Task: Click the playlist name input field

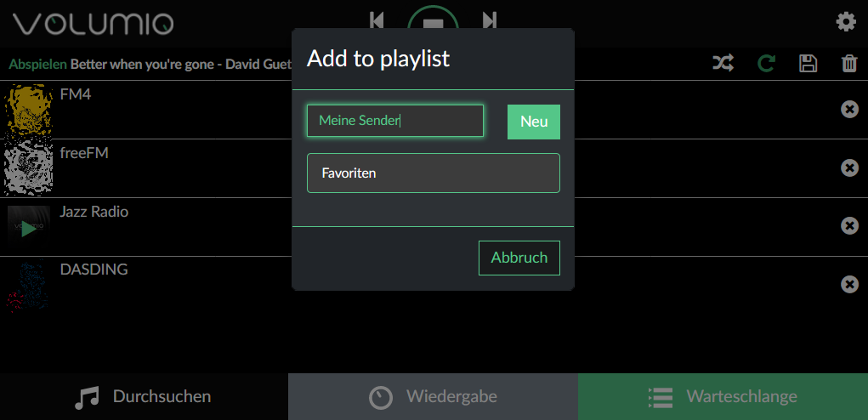Action: pyautogui.click(x=395, y=121)
